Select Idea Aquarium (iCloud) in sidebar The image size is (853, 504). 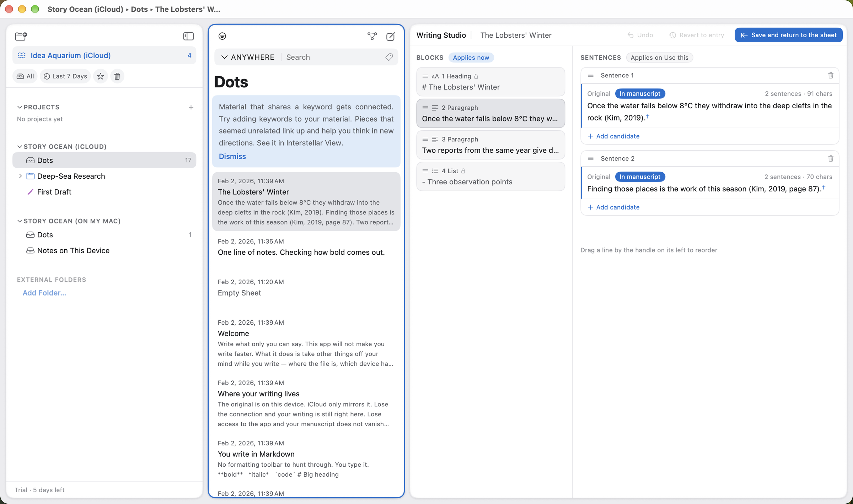tap(104, 55)
